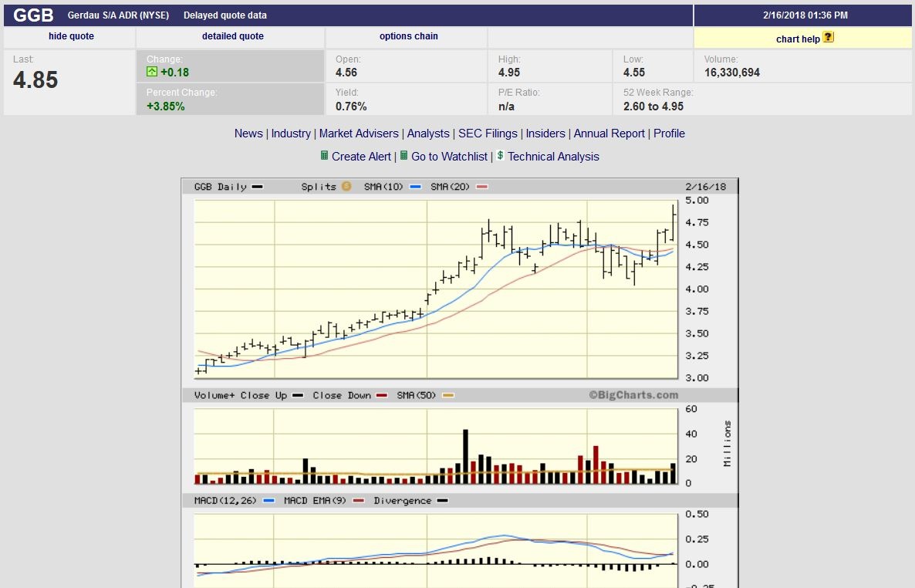This screenshot has height=588, width=915.
Task: Click the Technical Analysis dollar icon
Action: pos(500,156)
